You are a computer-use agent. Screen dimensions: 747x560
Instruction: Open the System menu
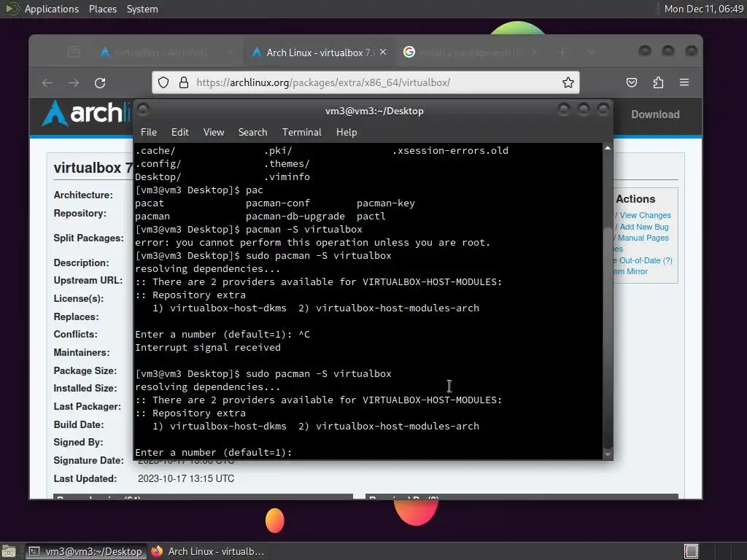142,9
